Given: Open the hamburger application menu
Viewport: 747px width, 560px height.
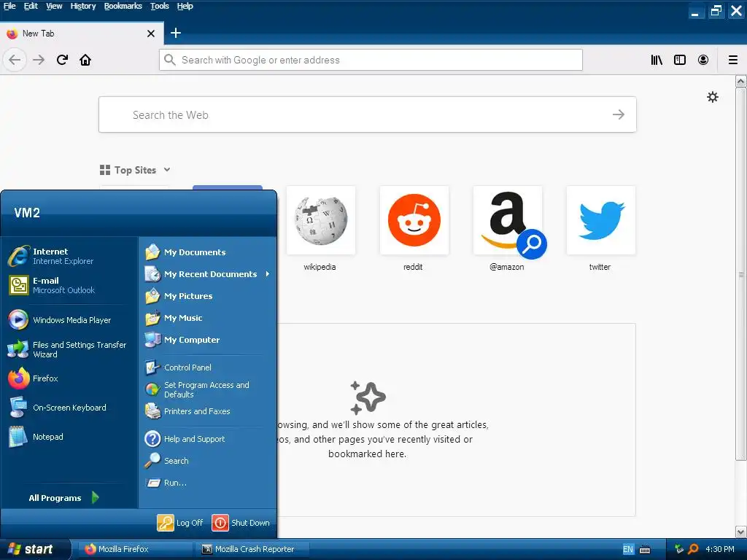Looking at the screenshot, I should (x=733, y=60).
